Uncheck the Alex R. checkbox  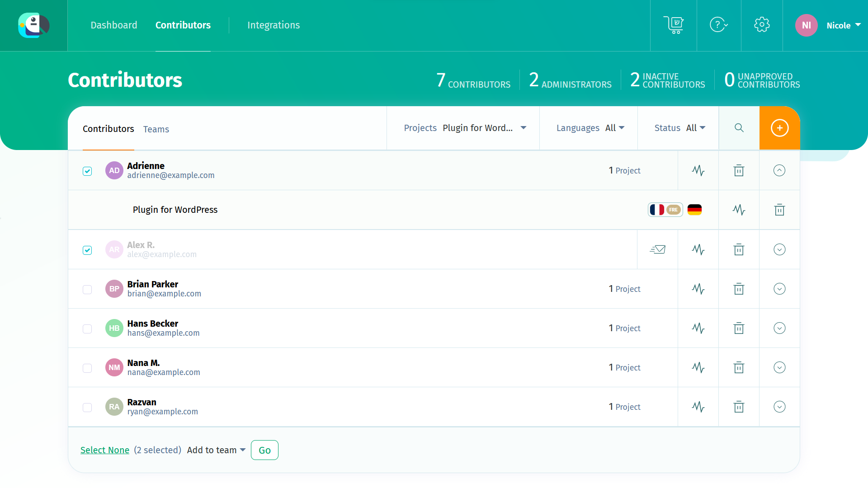click(87, 250)
